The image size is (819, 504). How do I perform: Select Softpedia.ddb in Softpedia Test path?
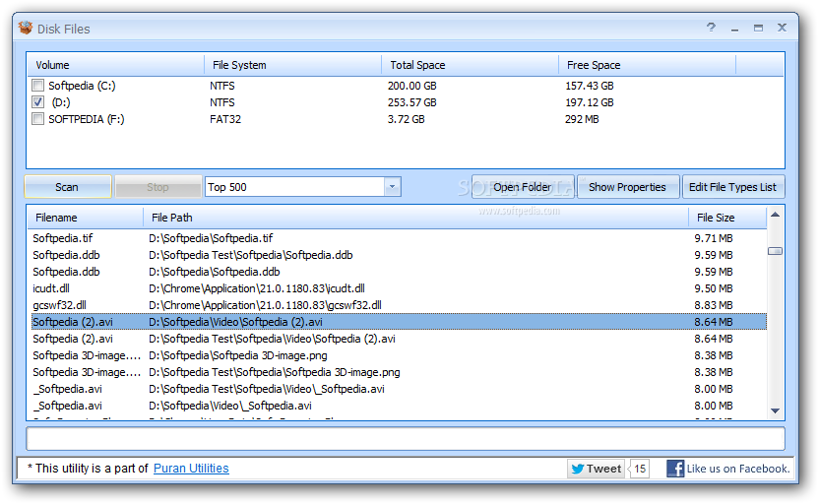coord(397,255)
